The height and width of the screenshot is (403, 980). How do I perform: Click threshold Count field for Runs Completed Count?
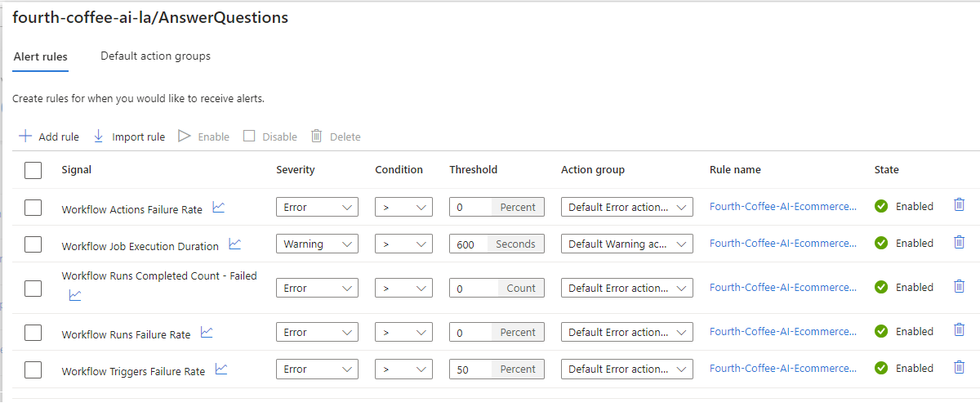[497, 288]
